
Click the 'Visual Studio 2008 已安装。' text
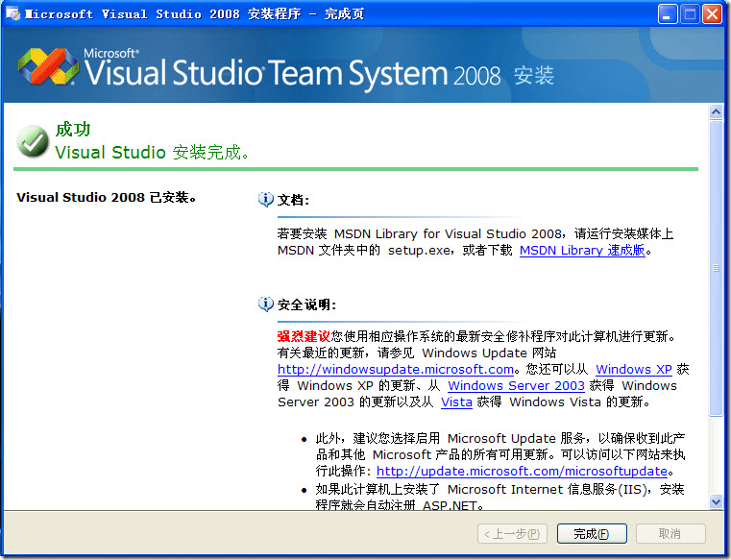pyautogui.click(x=107, y=197)
